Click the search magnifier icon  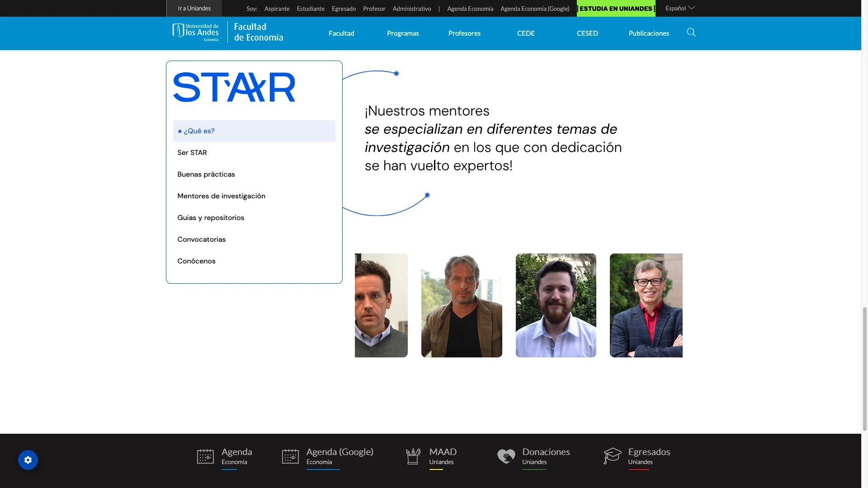691,33
